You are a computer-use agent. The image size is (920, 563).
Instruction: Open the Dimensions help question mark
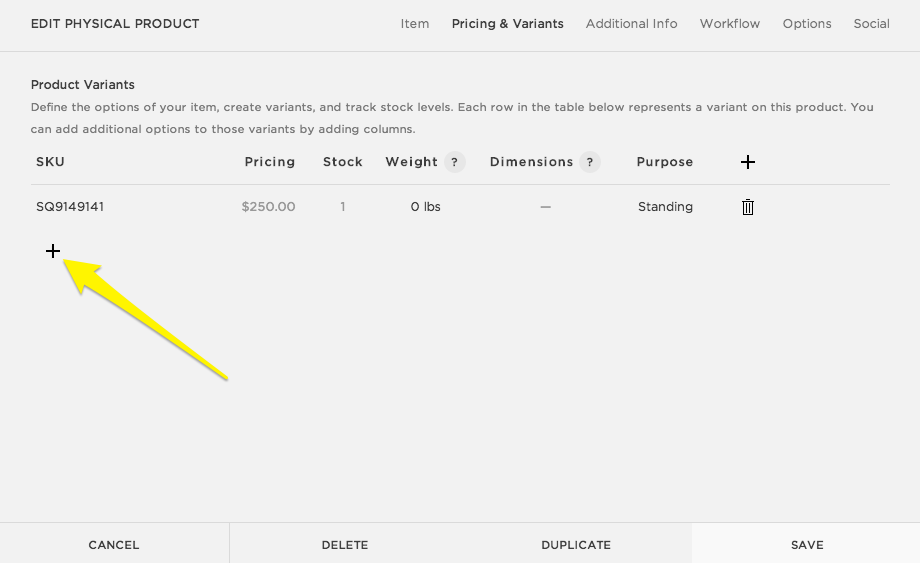click(x=589, y=162)
